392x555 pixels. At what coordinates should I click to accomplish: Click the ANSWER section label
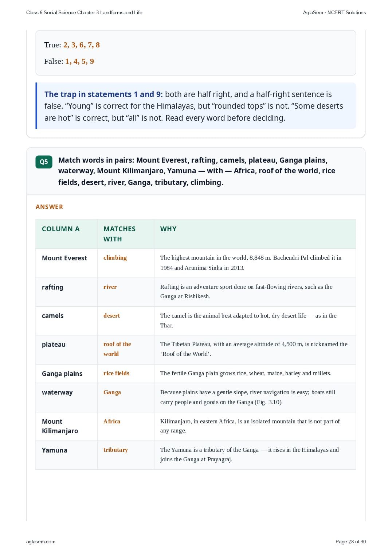tap(49, 207)
